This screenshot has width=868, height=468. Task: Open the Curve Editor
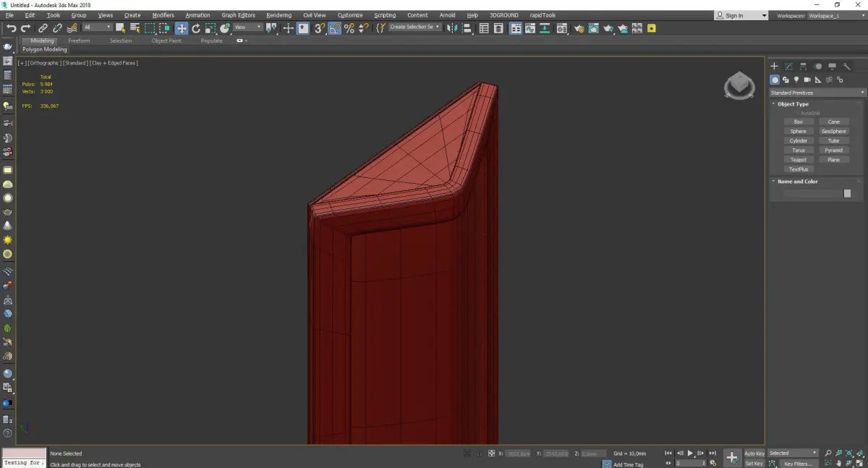pyautogui.click(x=530, y=28)
